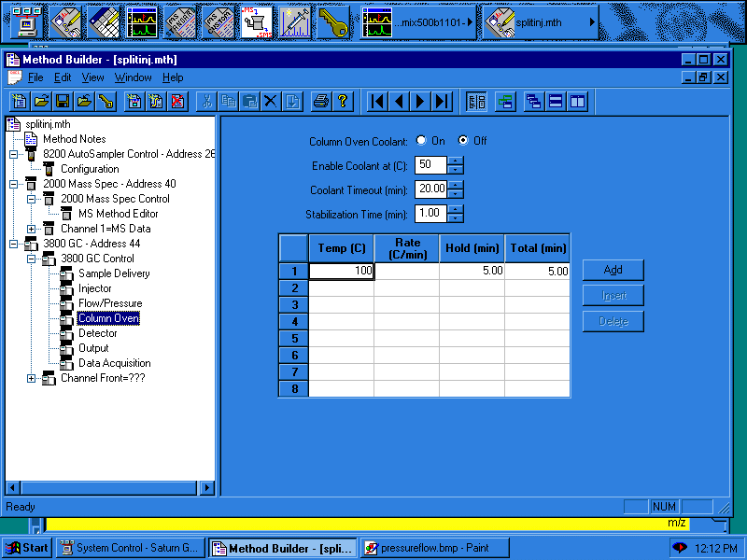Open the mix500b1101 data file quick link
747x560 pixels.
pyautogui.click(x=417, y=22)
